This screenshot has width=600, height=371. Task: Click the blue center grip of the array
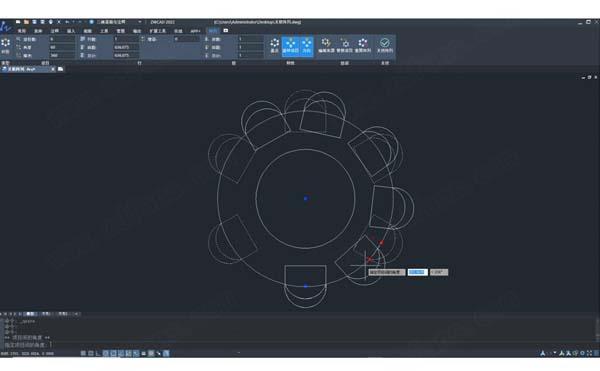point(305,199)
